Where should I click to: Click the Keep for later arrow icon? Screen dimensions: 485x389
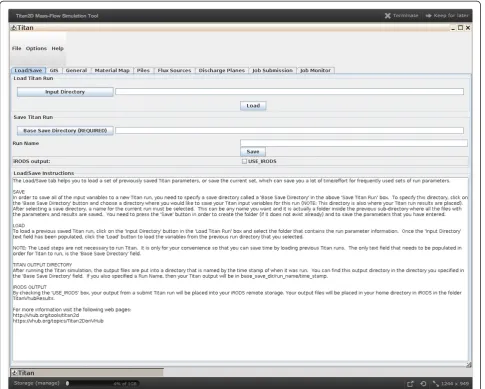tap(429, 16)
